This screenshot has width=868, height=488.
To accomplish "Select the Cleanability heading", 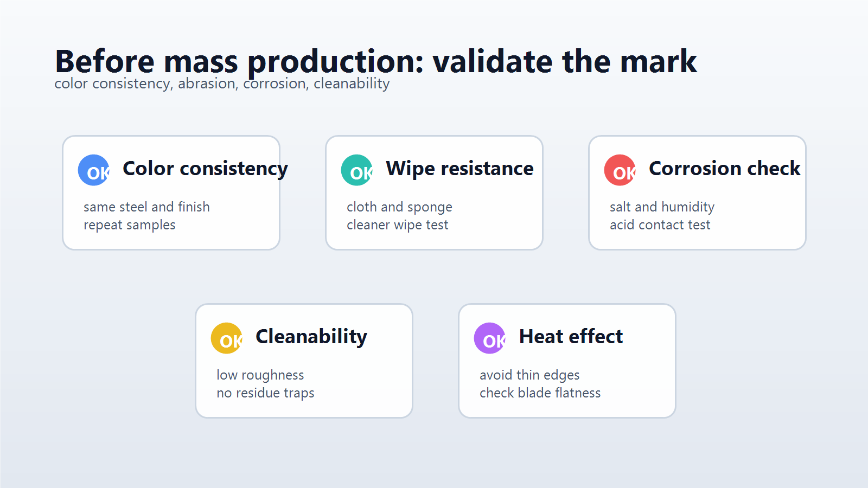I will pos(311,337).
